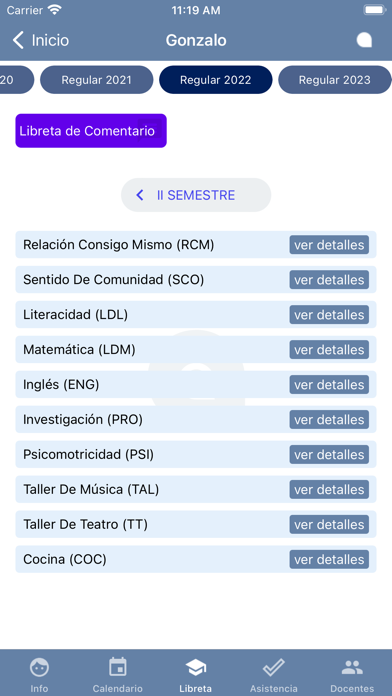This screenshot has height=696, width=392.
Task: Select the II SEMESTRE selector
Action: coord(196,195)
